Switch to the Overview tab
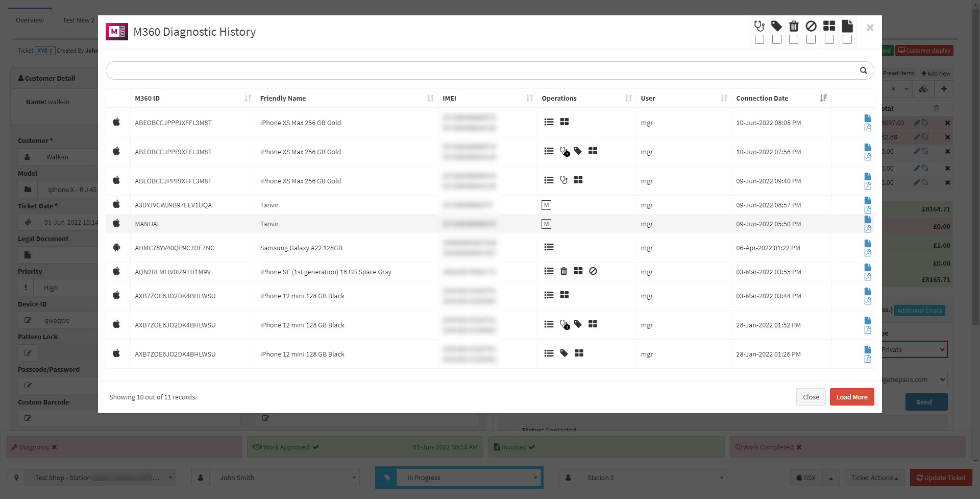The image size is (980, 499). pos(30,20)
